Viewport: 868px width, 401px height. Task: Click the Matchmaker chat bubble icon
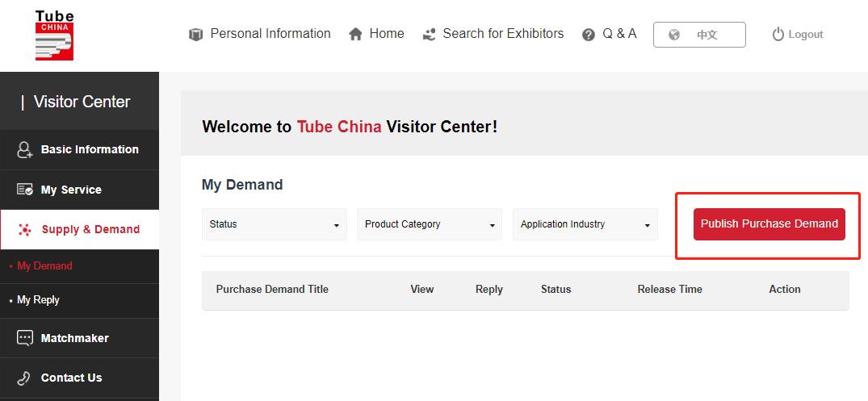pos(25,339)
